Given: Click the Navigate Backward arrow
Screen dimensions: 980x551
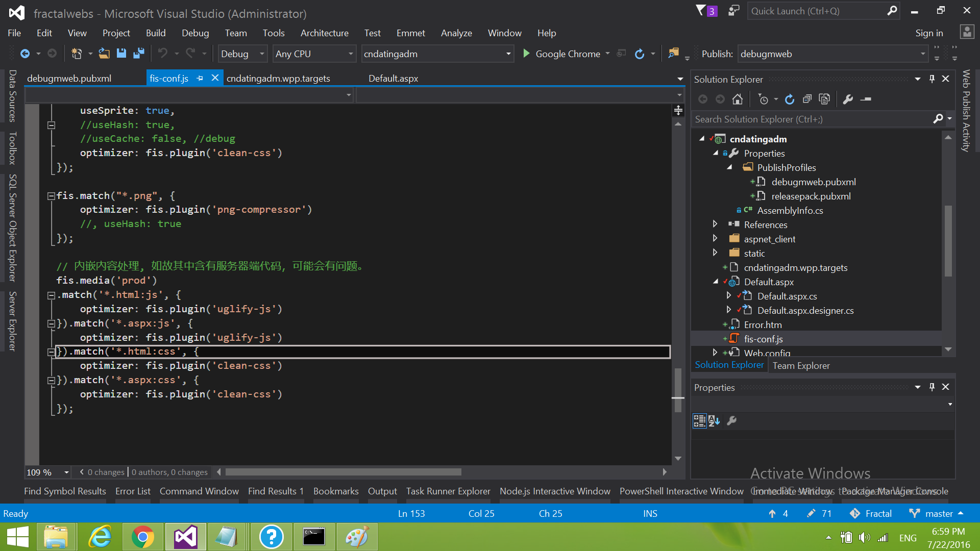Looking at the screenshot, I should (x=26, y=53).
